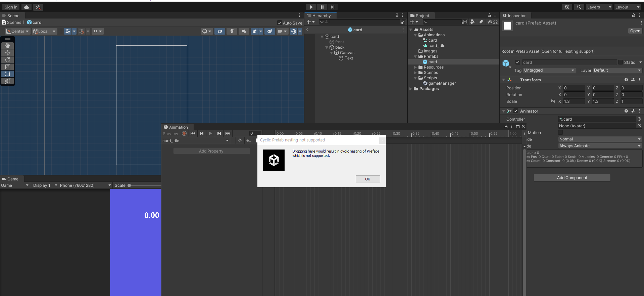This screenshot has width=644, height=296.
Task: Open Phone (760x1280) resolution dropdown
Action: [86, 185]
